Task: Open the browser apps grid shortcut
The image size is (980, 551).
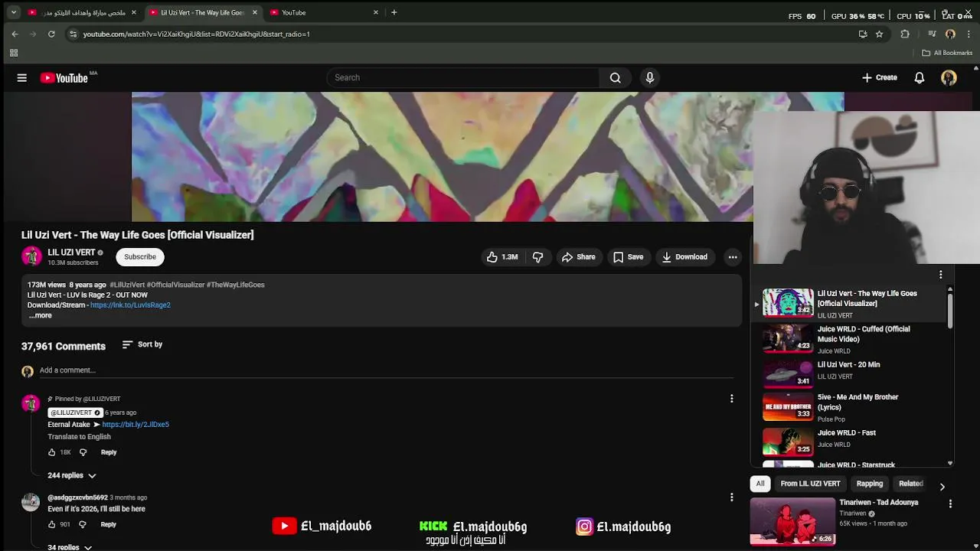Action: 13,53
